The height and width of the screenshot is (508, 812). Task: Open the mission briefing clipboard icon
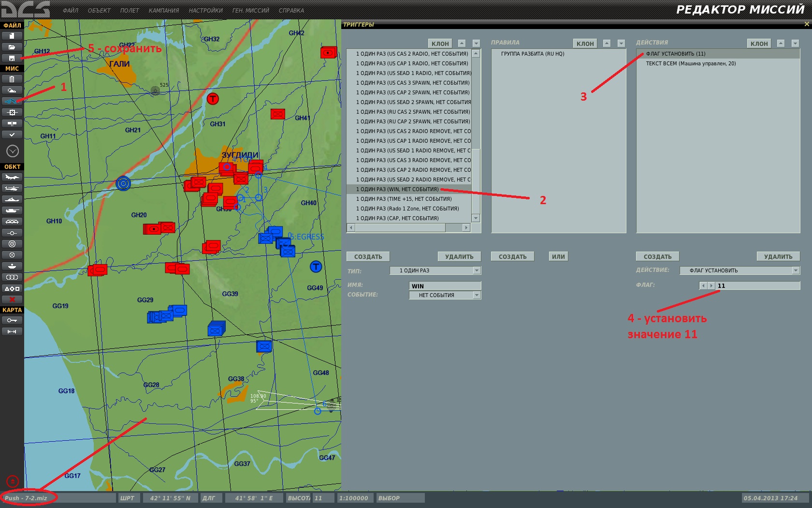coord(12,79)
